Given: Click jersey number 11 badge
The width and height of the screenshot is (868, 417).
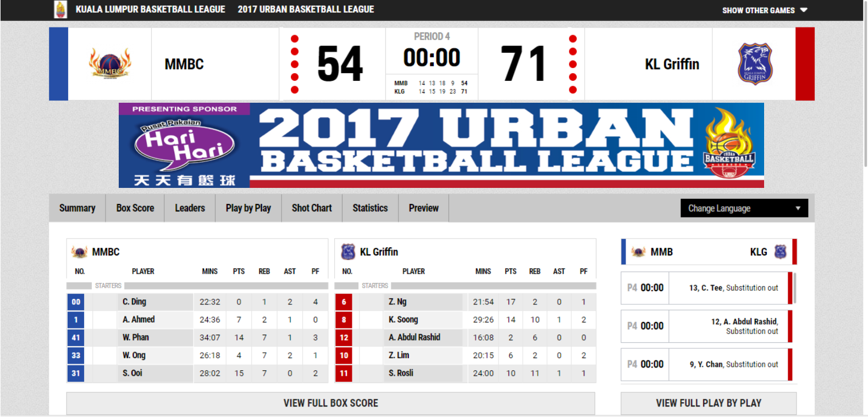Looking at the screenshot, I should 344,373.
